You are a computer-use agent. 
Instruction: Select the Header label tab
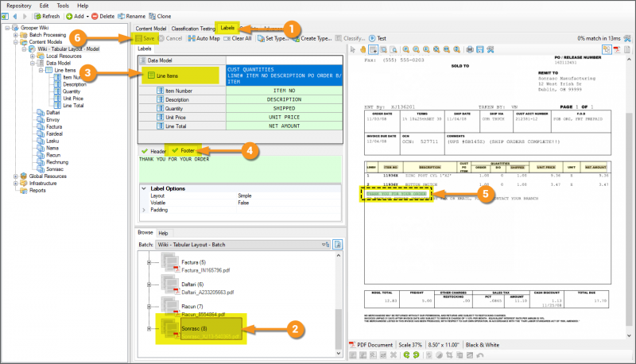tap(153, 150)
